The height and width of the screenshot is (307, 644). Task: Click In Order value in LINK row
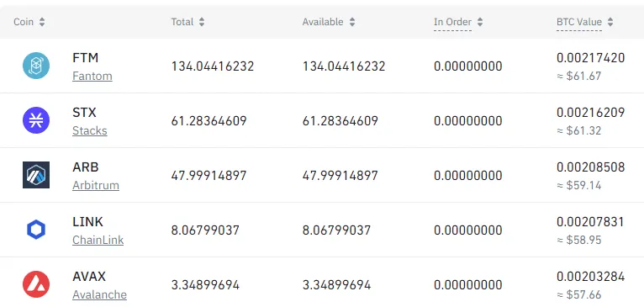click(467, 230)
